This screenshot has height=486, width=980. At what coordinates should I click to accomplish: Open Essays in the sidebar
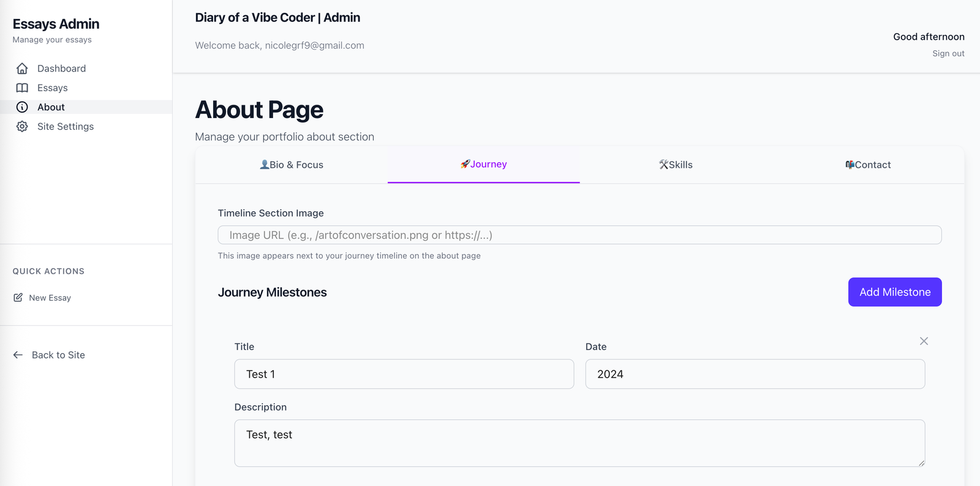(53, 88)
